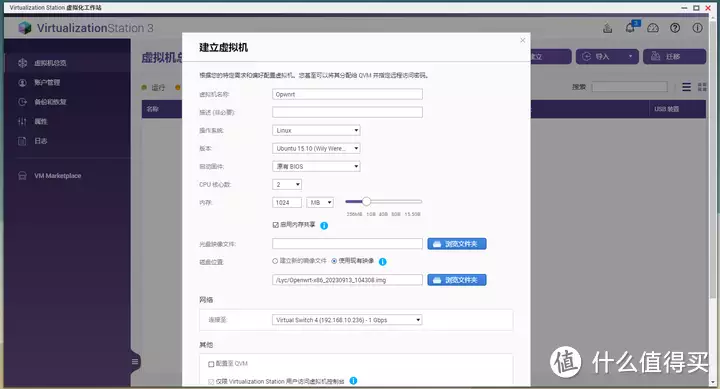Expand the 导入 button dropdown arrow
This screenshot has width=720, height=389.
tap(630, 56)
